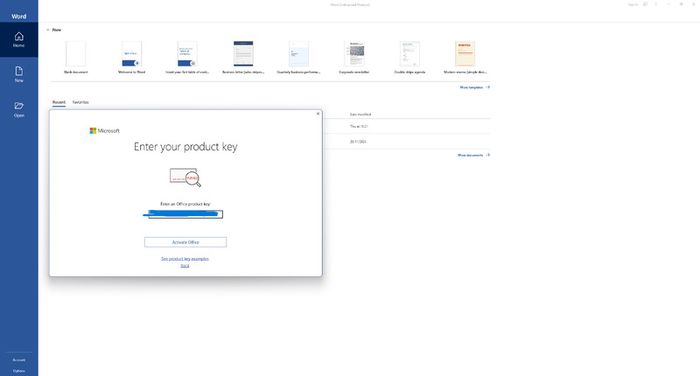Switch to the Favorites tab

(x=80, y=102)
